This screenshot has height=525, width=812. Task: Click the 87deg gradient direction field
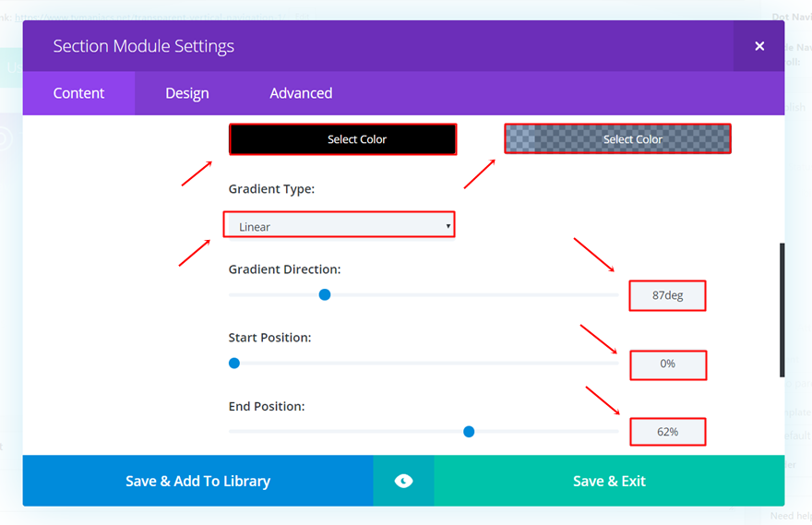(x=667, y=296)
